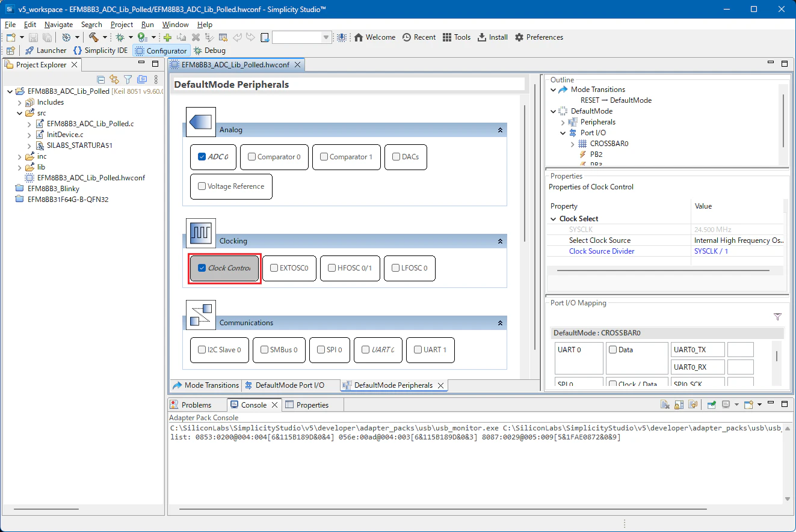This screenshot has height=532, width=796.
Task: Open the Problems tab
Action: click(191, 405)
